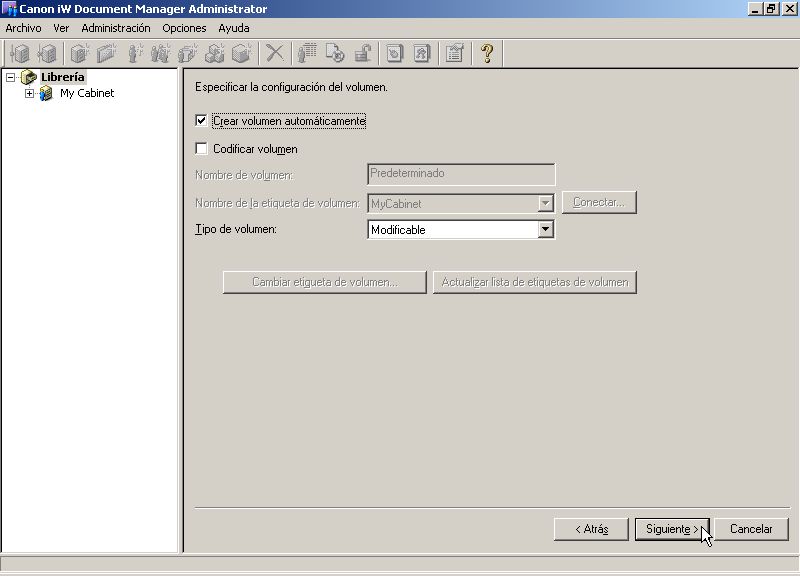
Task: Click the 'Especificar la configuración del volumen.' text
Action: coord(291,87)
